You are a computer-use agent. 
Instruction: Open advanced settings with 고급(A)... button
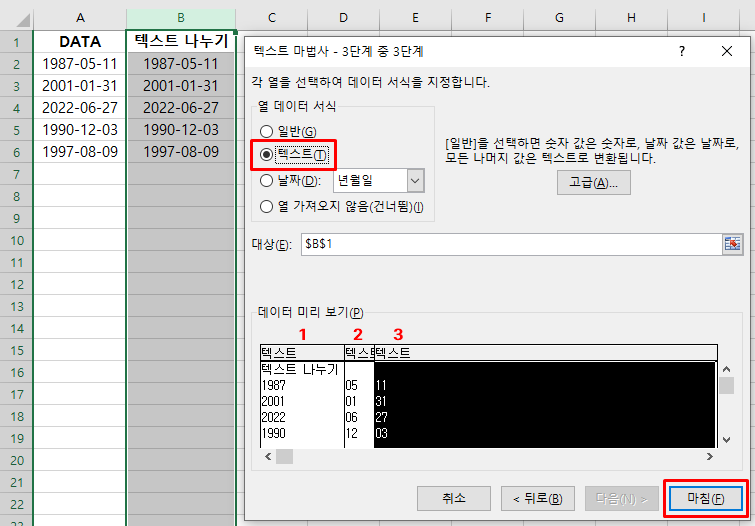click(594, 183)
